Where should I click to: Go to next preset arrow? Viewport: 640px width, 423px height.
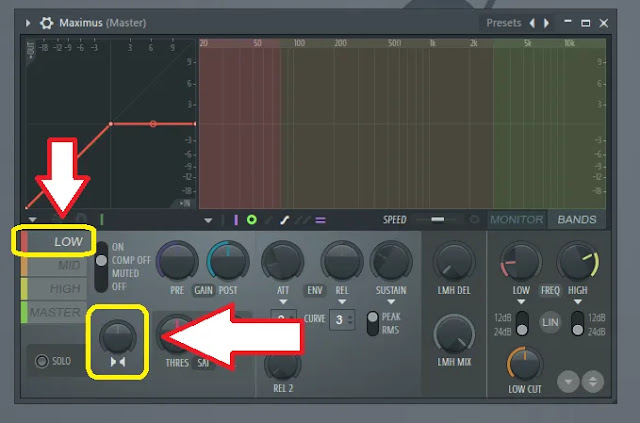pyautogui.click(x=546, y=23)
